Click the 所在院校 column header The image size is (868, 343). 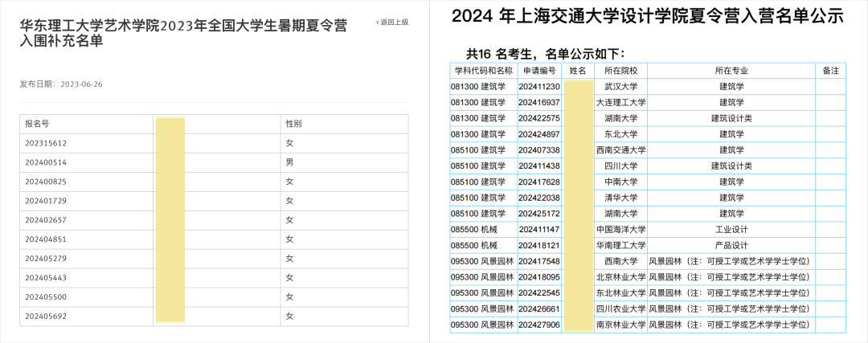point(621,71)
